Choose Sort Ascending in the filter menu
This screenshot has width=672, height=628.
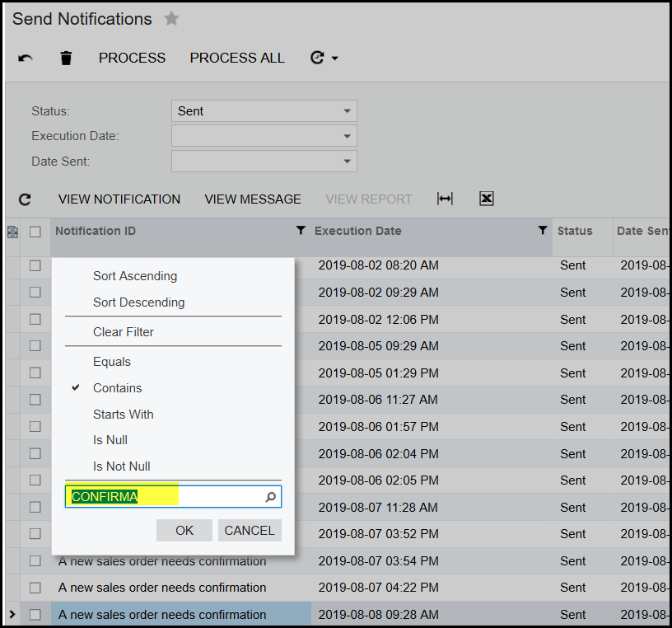[x=135, y=276]
